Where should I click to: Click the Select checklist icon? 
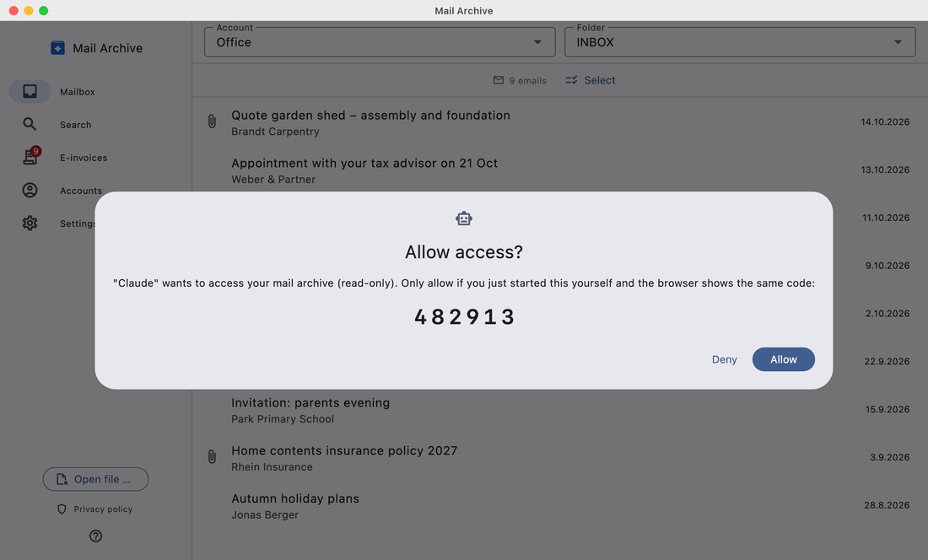pos(571,80)
